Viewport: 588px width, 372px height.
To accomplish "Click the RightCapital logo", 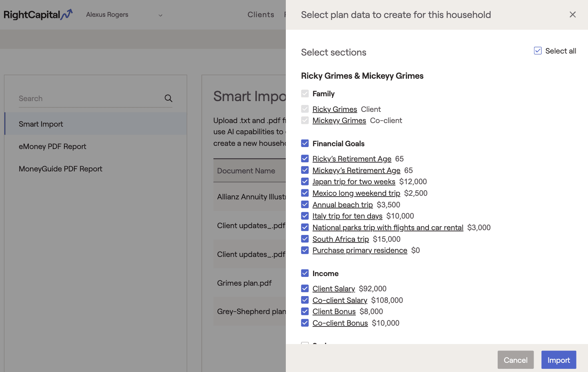I will tap(38, 15).
